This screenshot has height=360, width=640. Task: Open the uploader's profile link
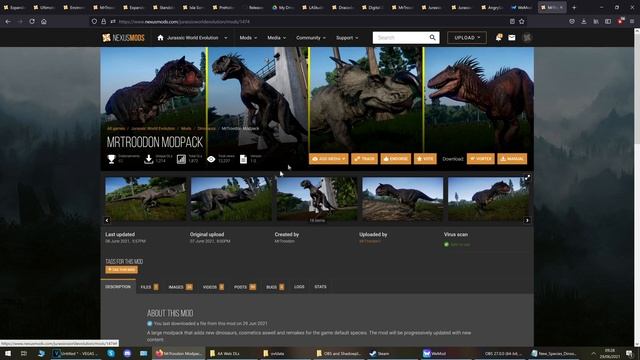(370, 241)
